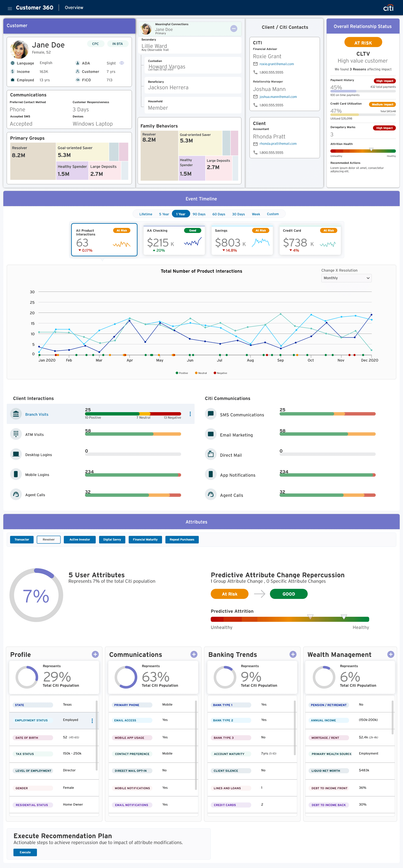Screen dimensions: 403x868
Task: Open the hamburger menu icon
Action: point(10,8)
